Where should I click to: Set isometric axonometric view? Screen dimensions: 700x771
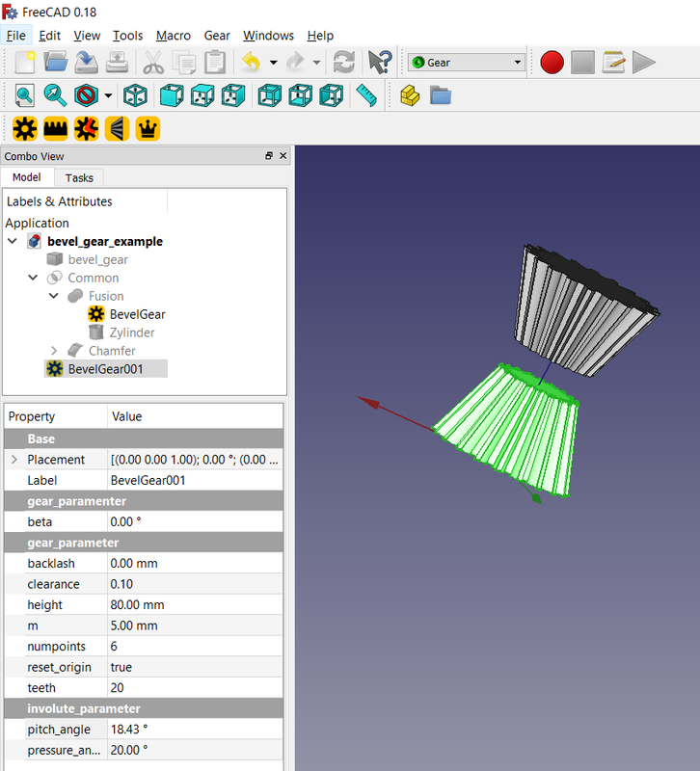tap(135, 95)
